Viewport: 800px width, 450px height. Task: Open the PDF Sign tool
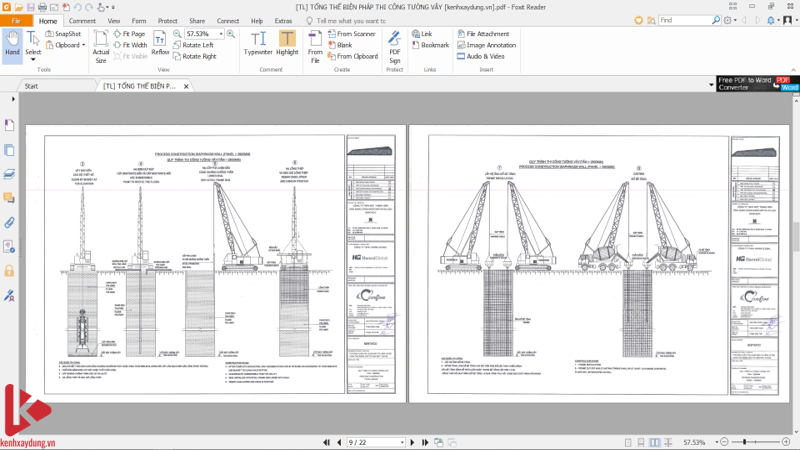coord(394,44)
